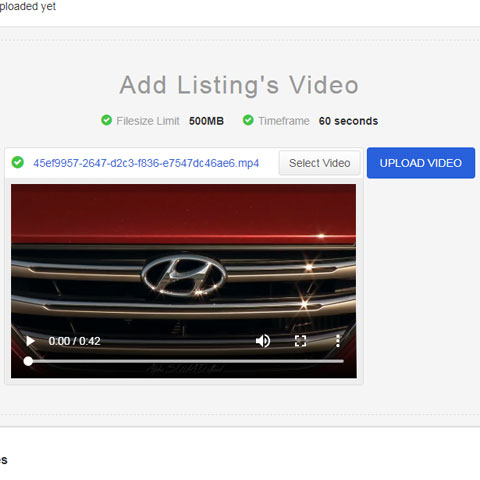Click the Filesize Limit label
Viewport: 480px width, 480px height.
(148, 121)
